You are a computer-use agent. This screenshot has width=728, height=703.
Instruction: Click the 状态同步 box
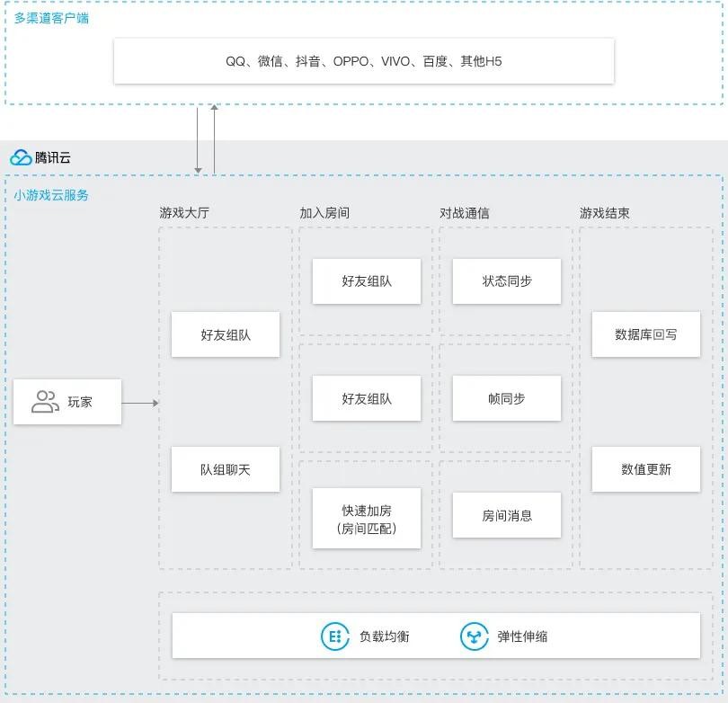click(x=506, y=281)
